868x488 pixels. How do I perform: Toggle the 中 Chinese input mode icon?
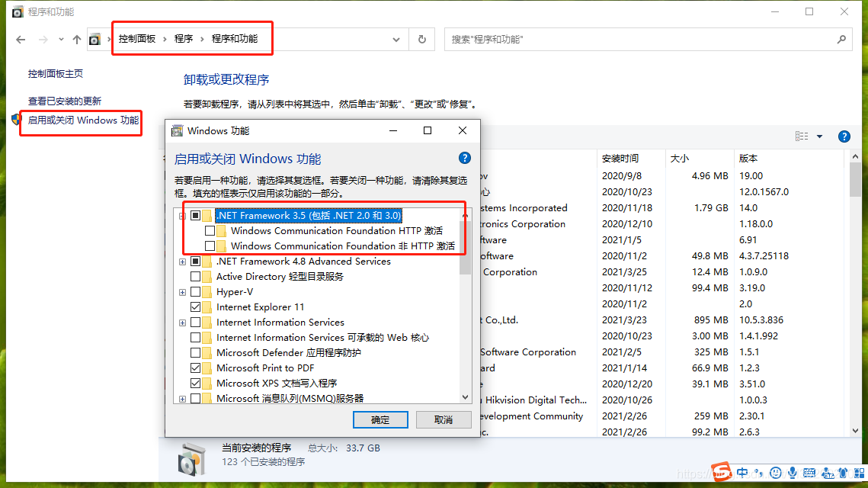click(x=742, y=473)
